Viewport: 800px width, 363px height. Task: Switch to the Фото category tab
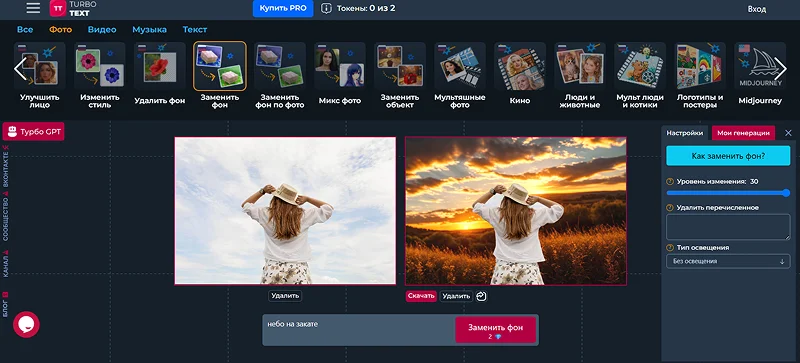(x=61, y=30)
